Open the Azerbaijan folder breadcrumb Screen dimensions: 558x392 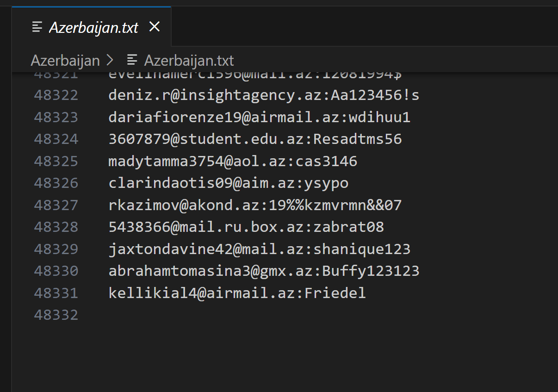tap(65, 61)
